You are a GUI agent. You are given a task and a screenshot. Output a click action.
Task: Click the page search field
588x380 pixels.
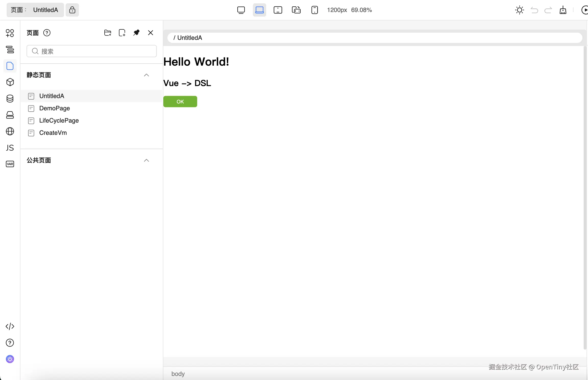(x=92, y=51)
